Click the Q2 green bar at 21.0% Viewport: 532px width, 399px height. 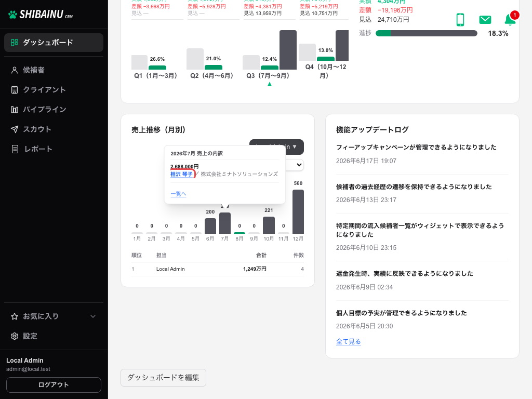point(214,67)
